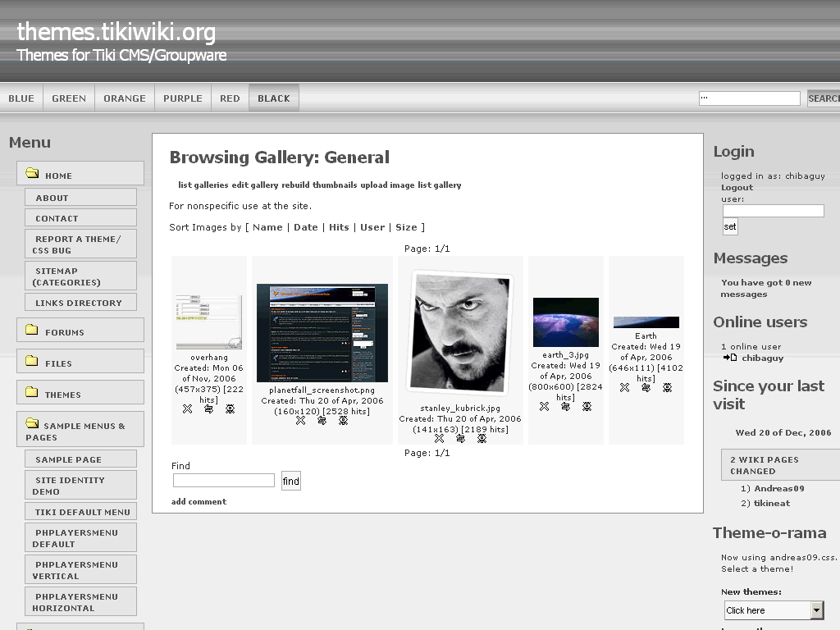
Task: Click the X delete icon under earth_3.jpg
Action: (545, 406)
